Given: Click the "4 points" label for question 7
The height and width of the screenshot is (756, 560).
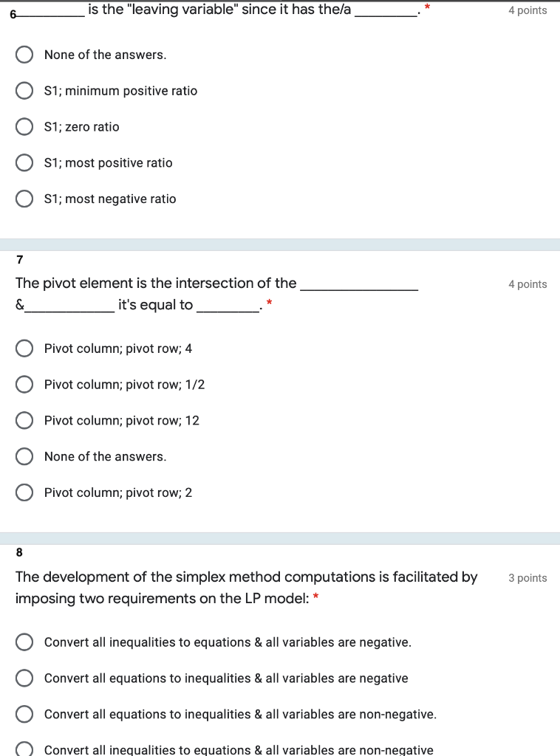Looking at the screenshot, I should [527, 283].
